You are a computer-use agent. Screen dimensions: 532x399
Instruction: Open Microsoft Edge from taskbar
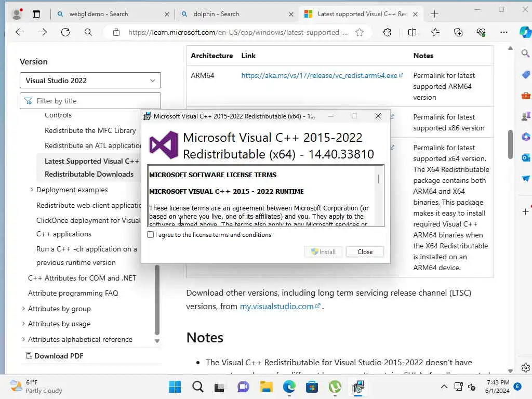289,387
